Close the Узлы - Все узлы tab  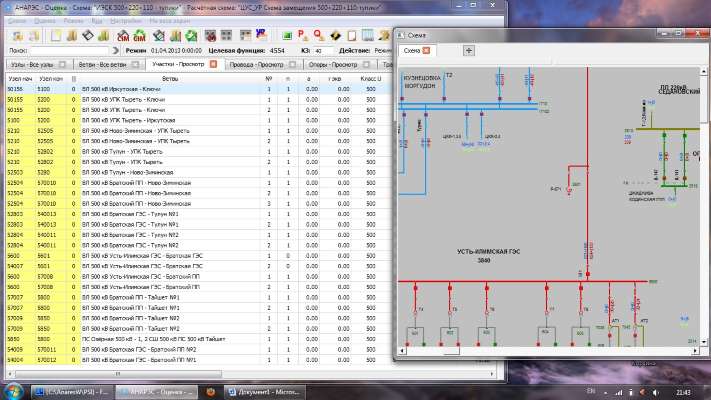coord(62,64)
